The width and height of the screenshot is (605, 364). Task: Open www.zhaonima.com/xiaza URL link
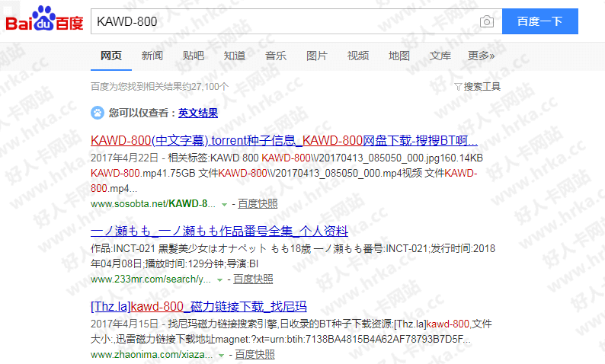click(x=152, y=354)
